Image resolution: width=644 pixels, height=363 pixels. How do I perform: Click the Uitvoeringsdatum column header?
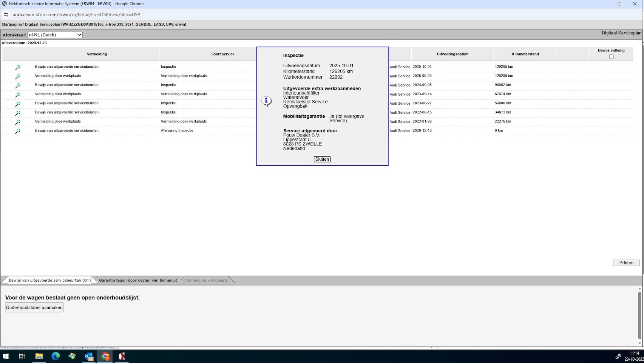[x=452, y=54]
